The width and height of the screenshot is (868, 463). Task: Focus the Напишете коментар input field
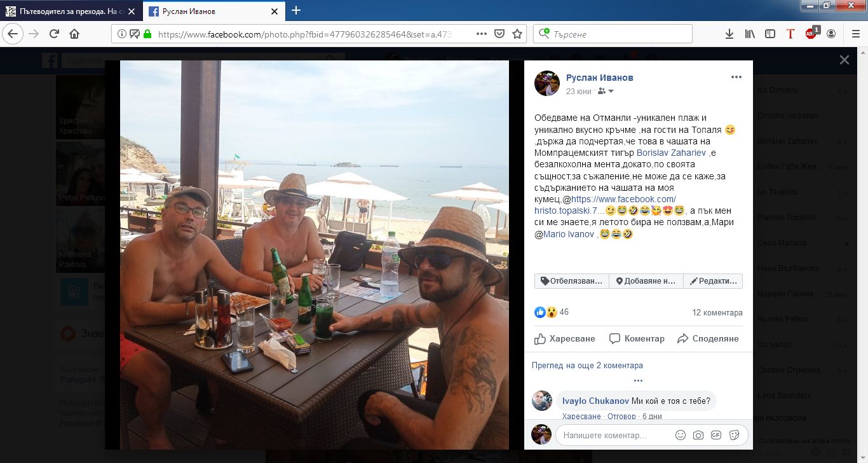pyautogui.click(x=616, y=436)
